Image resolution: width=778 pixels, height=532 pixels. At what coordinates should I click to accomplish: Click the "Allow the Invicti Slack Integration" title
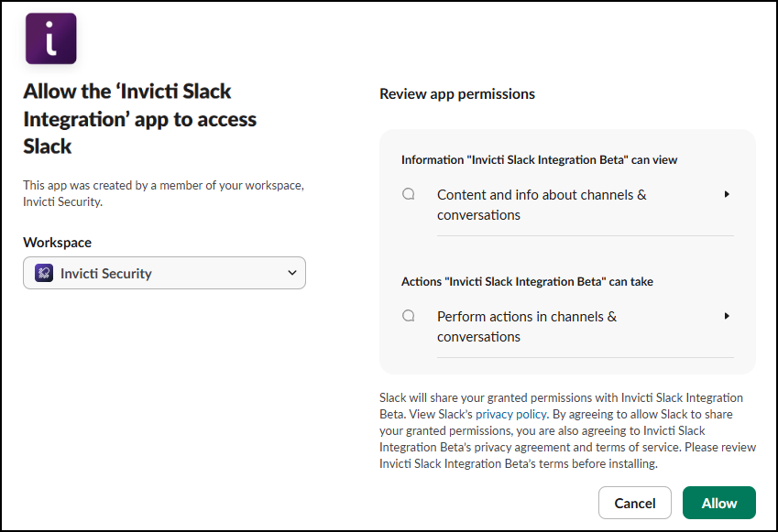[139, 118]
